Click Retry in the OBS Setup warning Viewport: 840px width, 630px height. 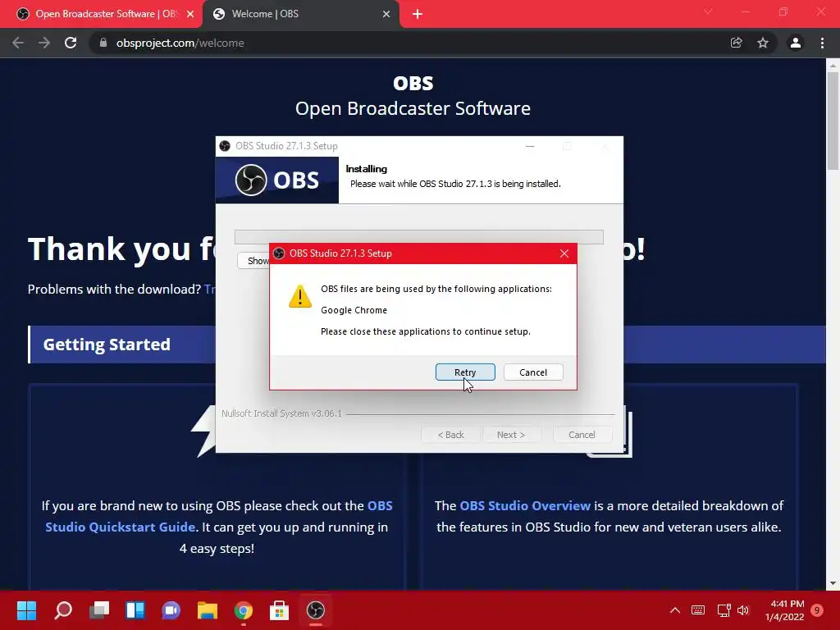(465, 372)
